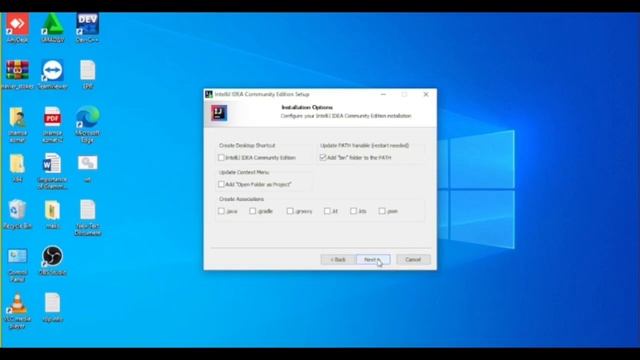Image resolution: width=640 pixels, height=360 pixels.
Task: Click the "Update PATH Variable" group label
Action: 364,145
